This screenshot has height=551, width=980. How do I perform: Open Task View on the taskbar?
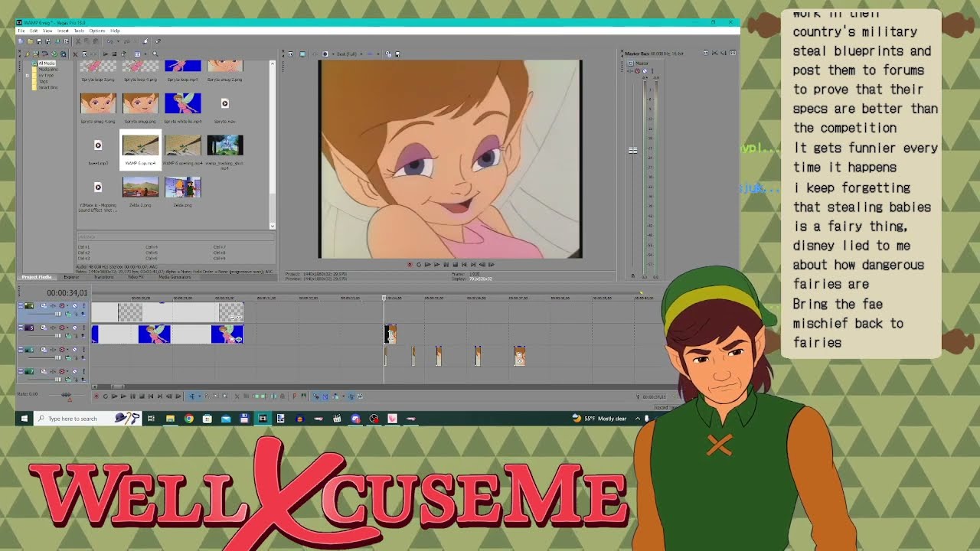coord(151,419)
